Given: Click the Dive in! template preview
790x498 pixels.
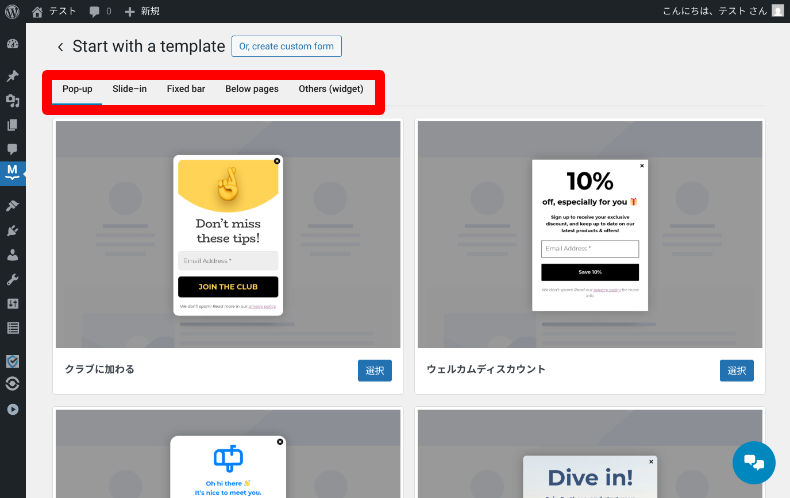Looking at the screenshot, I should click(590, 454).
